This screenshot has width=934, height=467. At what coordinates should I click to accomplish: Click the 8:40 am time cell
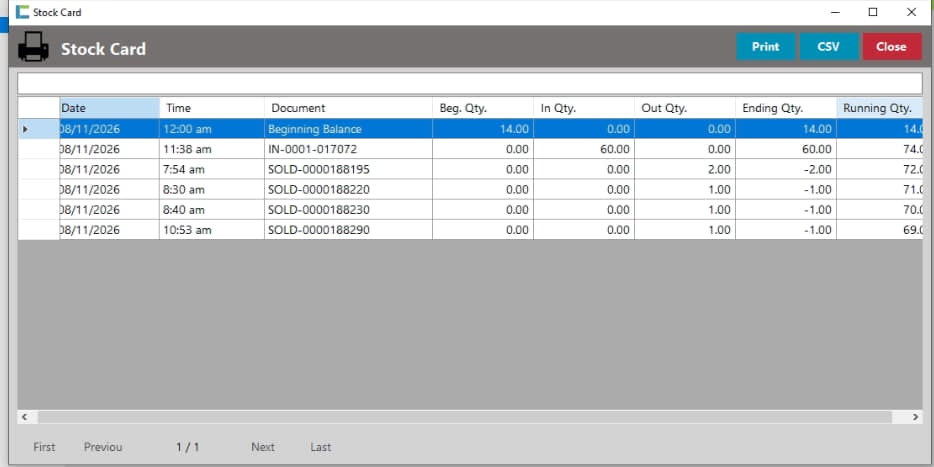point(212,210)
